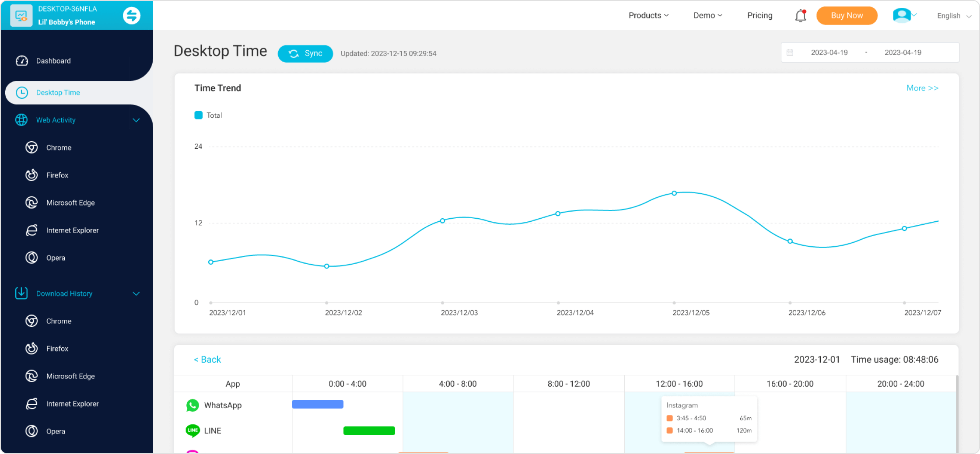The width and height of the screenshot is (980, 454).
Task: Click Internet Explorer icon under Web Activity
Action: tap(31, 230)
